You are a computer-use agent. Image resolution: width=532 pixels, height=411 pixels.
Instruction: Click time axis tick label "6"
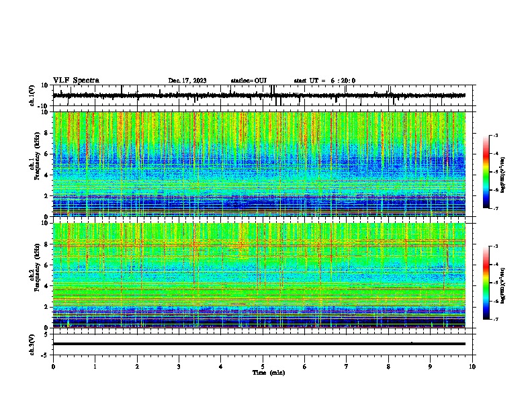(305, 367)
